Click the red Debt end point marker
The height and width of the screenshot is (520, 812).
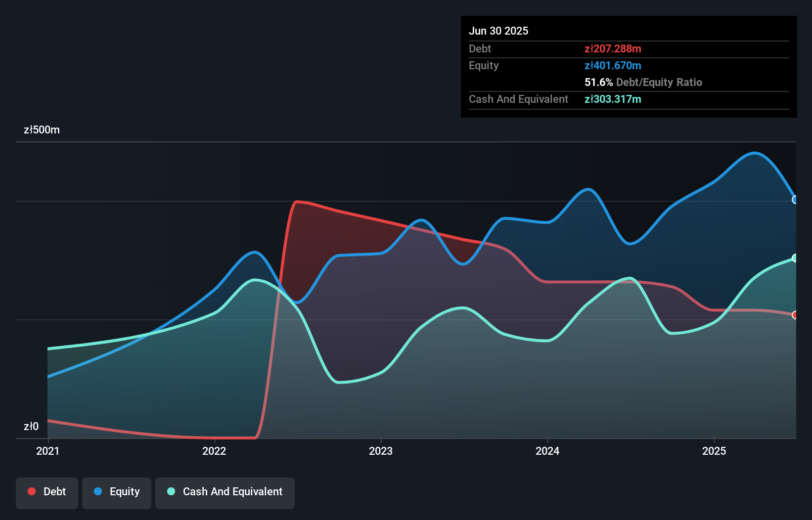click(x=795, y=315)
